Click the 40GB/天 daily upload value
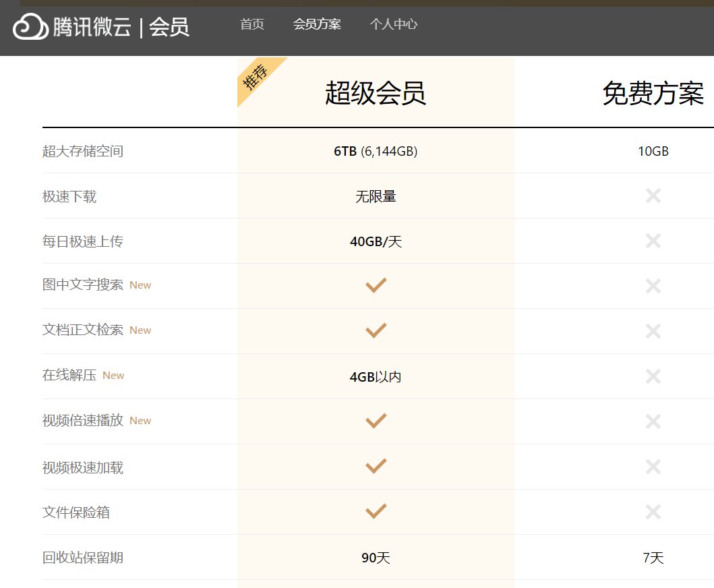714x588 pixels. [376, 241]
